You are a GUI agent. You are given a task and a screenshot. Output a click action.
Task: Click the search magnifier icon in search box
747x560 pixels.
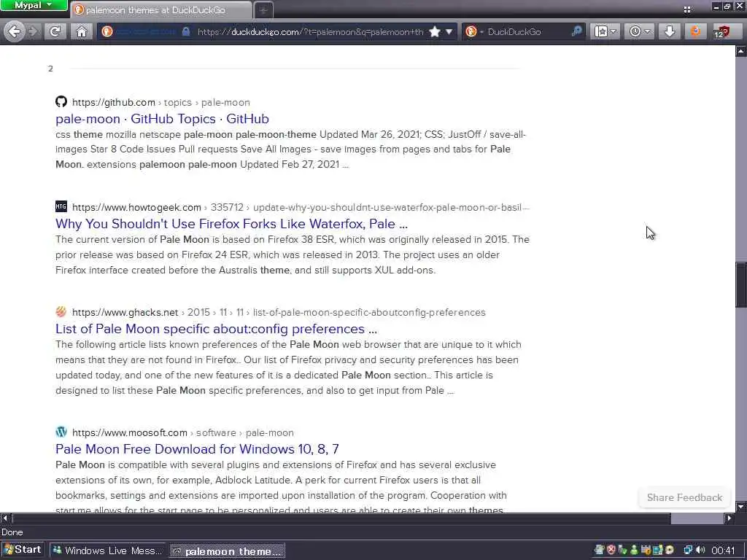click(x=576, y=32)
